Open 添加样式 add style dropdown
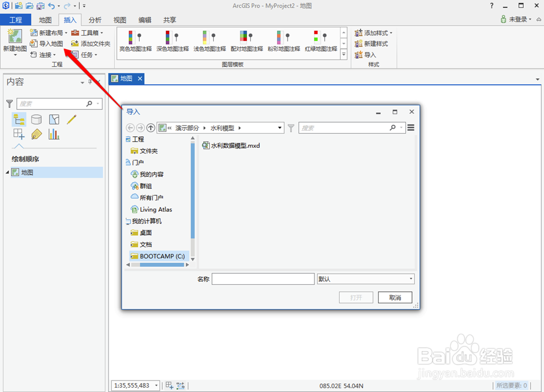 pos(373,33)
